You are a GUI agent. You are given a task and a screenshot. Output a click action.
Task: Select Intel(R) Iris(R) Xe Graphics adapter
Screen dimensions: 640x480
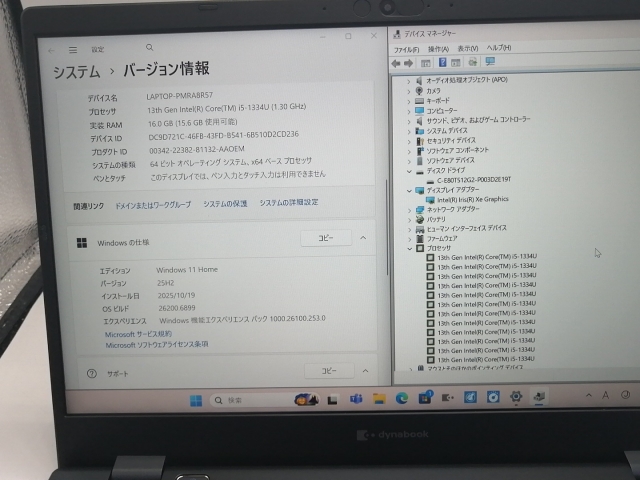473,199
